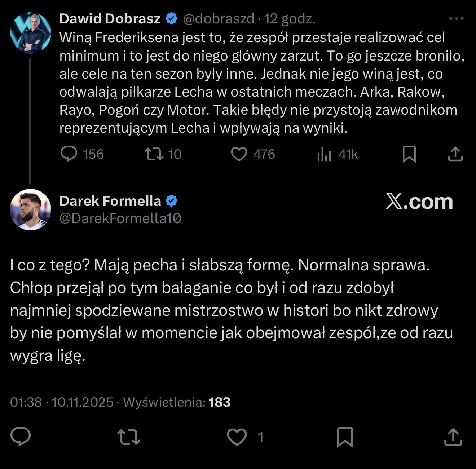
Task: Repost Dawid Dobrasz's post
Action: pos(154,154)
